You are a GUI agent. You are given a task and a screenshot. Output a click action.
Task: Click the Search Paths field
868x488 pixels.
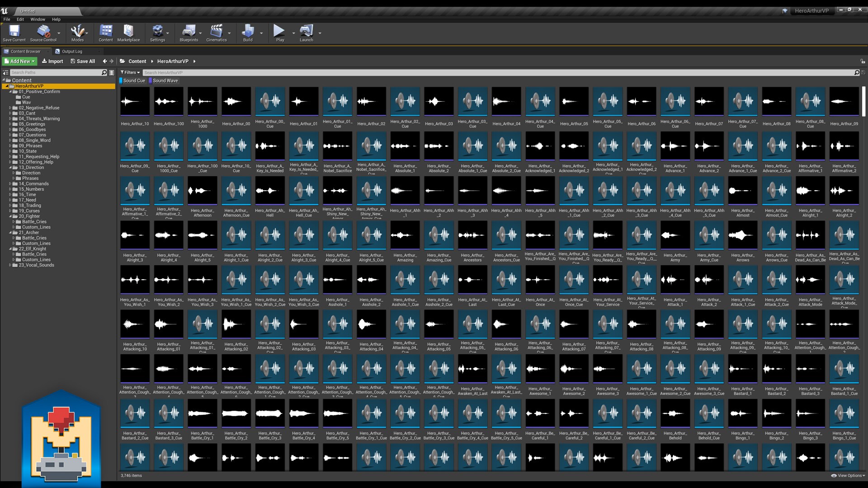[x=59, y=72]
